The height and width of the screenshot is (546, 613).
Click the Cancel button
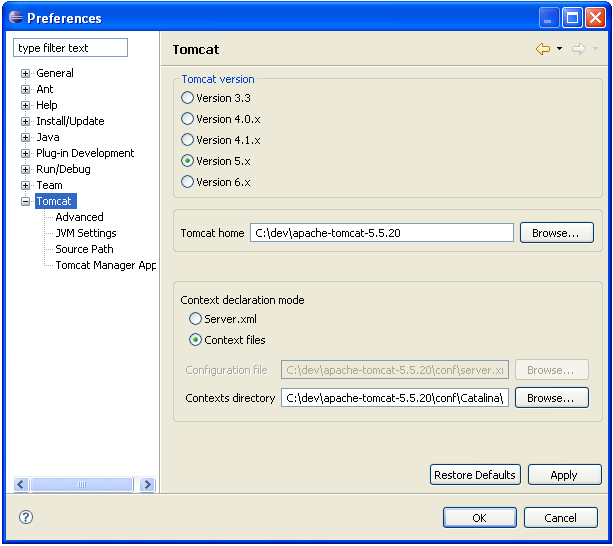click(561, 518)
